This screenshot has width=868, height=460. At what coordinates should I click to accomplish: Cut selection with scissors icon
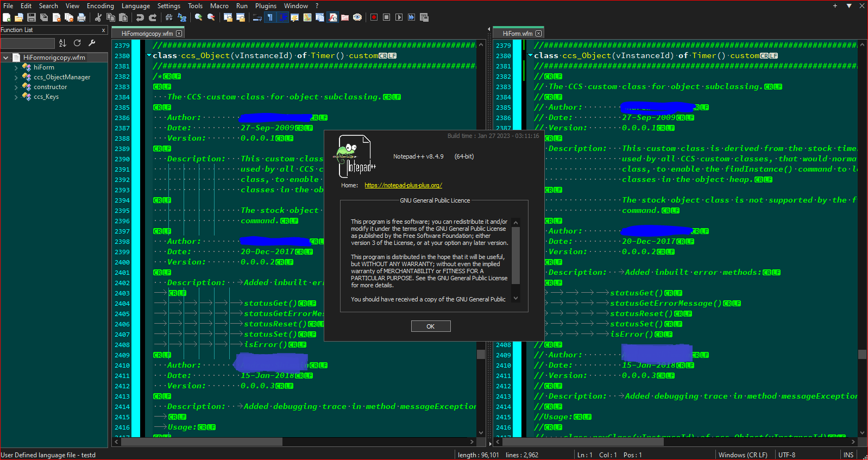[98, 17]
